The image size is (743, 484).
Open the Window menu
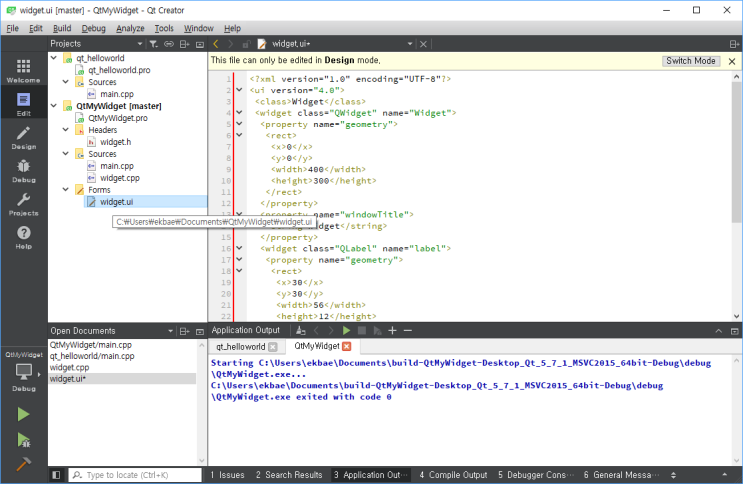coord(199,28)
